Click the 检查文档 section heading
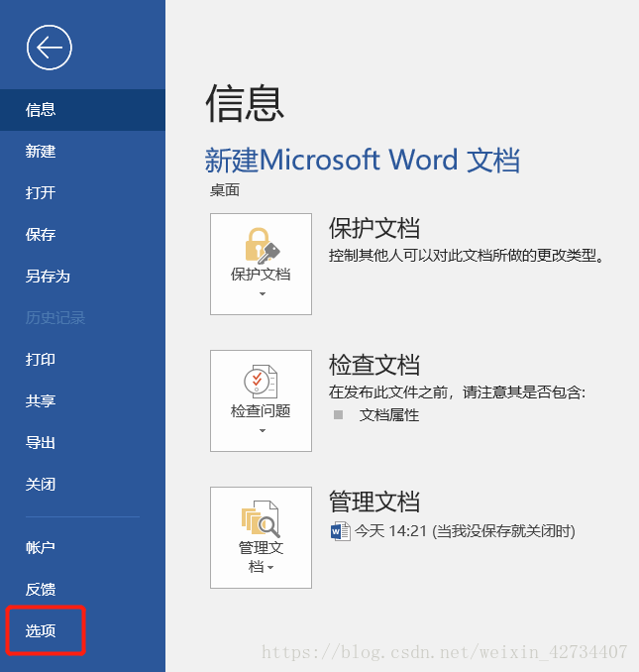 (x=373, y=365)
